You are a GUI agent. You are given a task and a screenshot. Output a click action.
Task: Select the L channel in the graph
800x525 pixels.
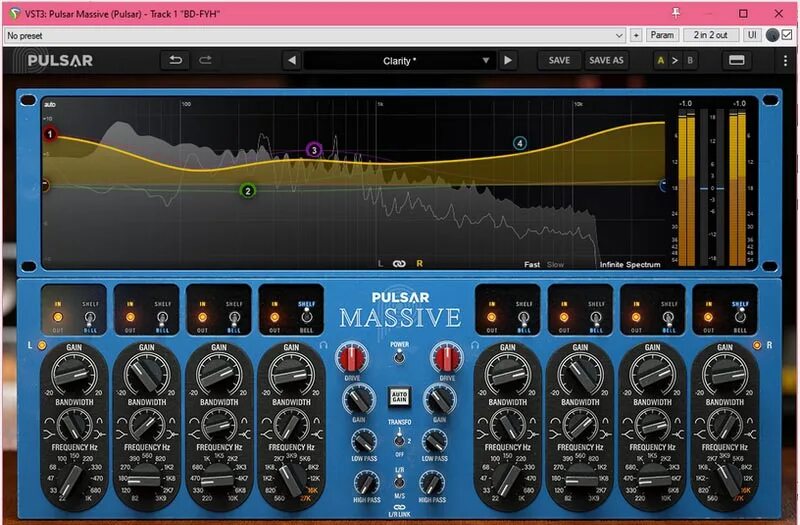tap(380, 263)
